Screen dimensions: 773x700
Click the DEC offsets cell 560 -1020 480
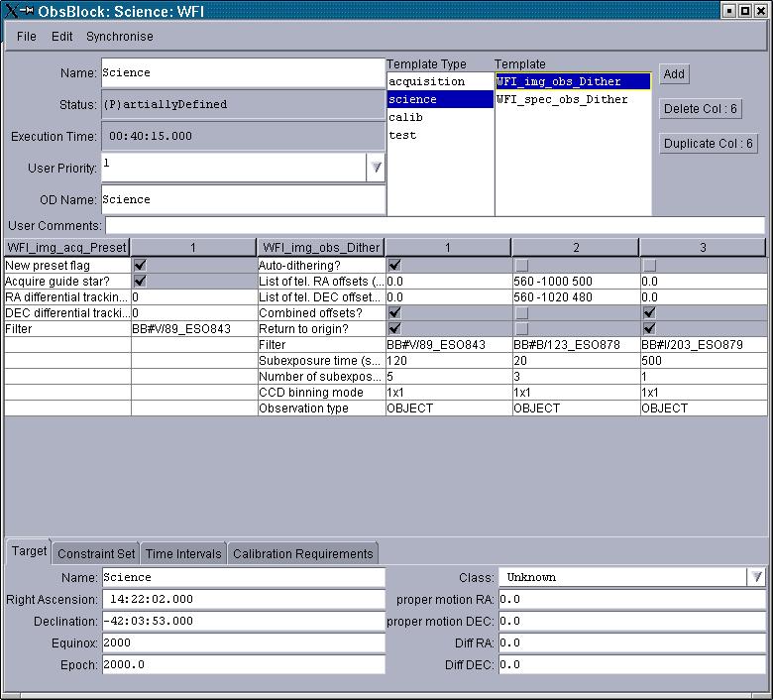pyautogui.click(x=576, y=297)
